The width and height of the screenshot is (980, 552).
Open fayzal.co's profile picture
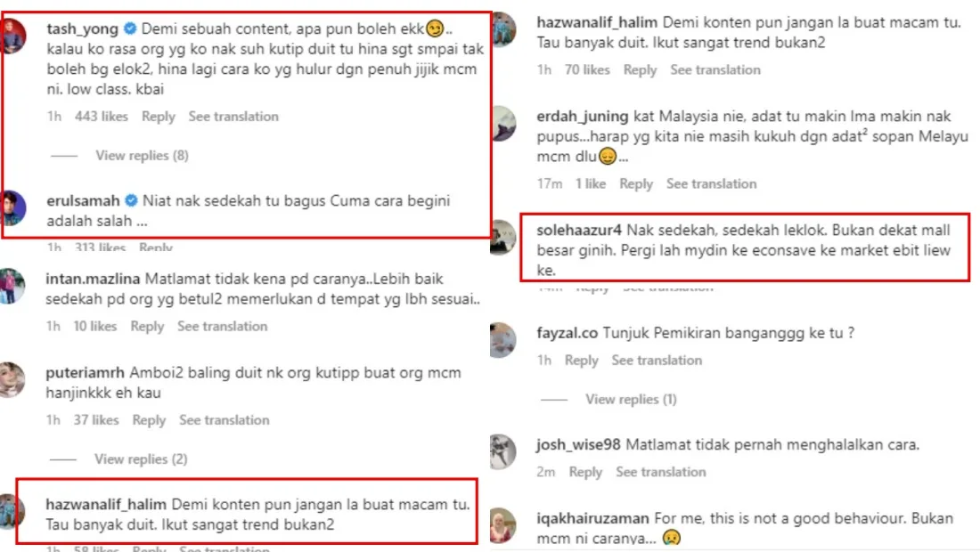tap(502, 340)
